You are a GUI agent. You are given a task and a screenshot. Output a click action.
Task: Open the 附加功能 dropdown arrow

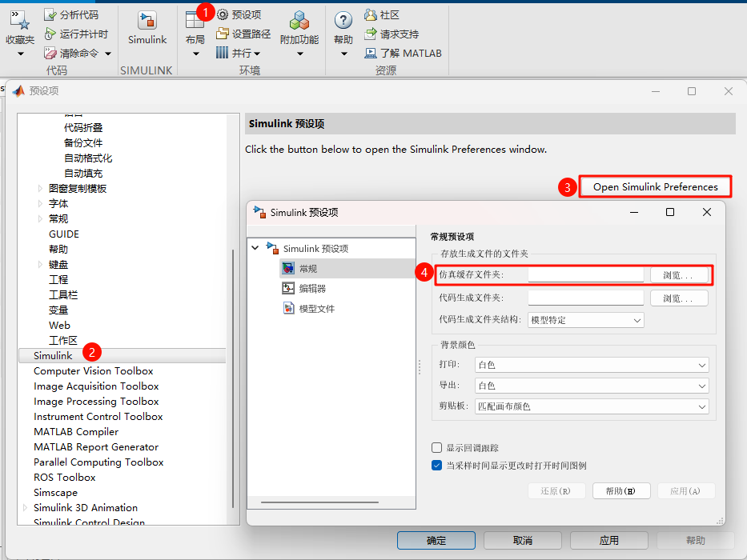(299, 54)
